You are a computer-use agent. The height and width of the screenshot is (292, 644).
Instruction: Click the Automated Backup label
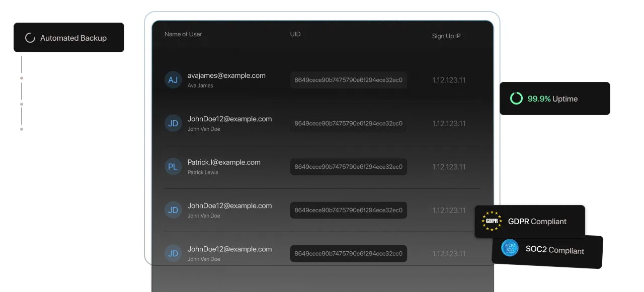(73, 38)
